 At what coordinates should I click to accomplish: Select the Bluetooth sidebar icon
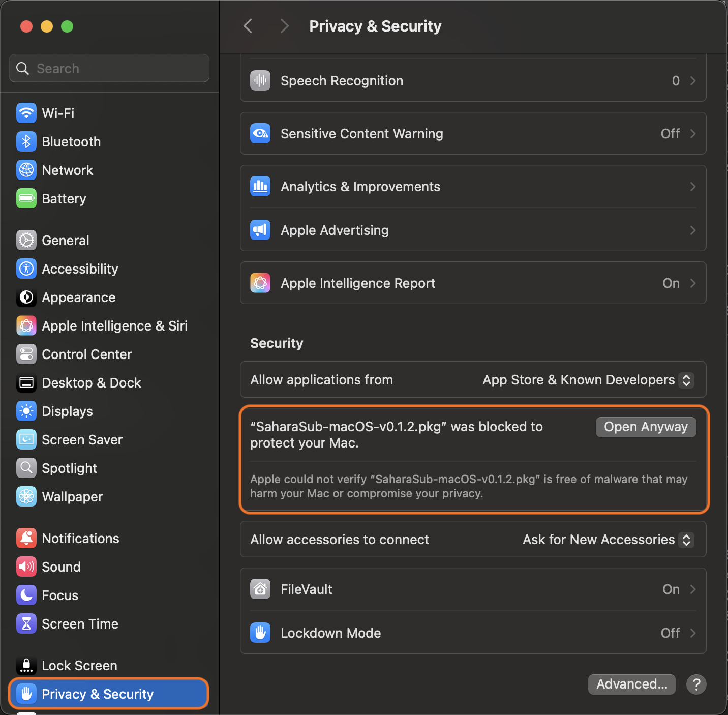[x=26, y=141]
